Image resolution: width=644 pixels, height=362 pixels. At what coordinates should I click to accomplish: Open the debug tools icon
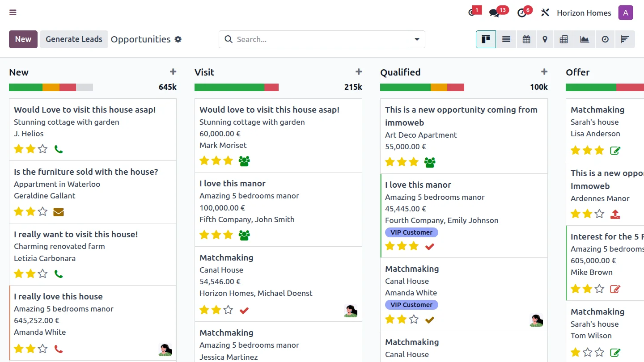pyautogui.click(x=545, y=13)
